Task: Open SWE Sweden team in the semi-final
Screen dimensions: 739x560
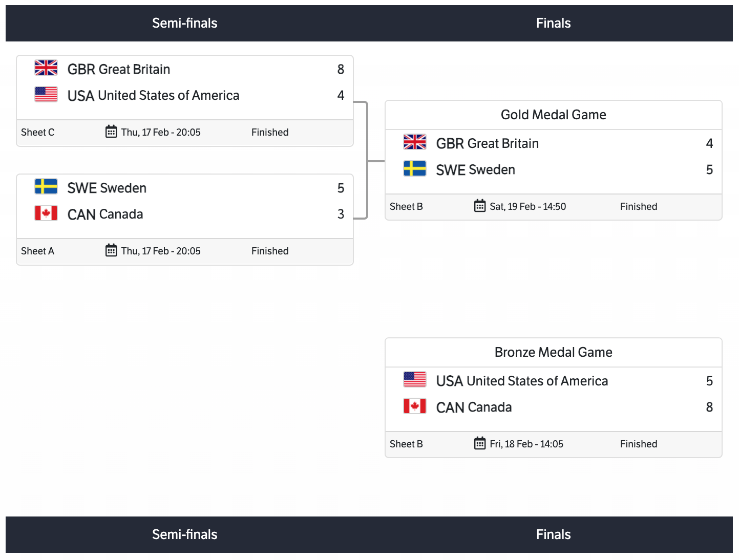Action: click(107, 188)
